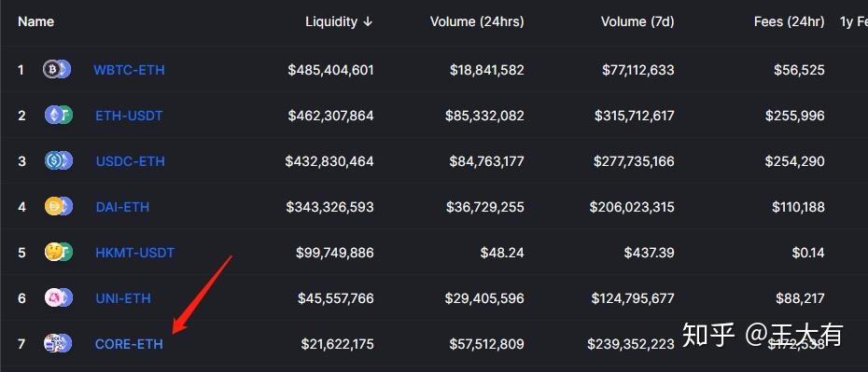
Task: View the HKMT-USDT pair link
Action: (x=135, y=253)
